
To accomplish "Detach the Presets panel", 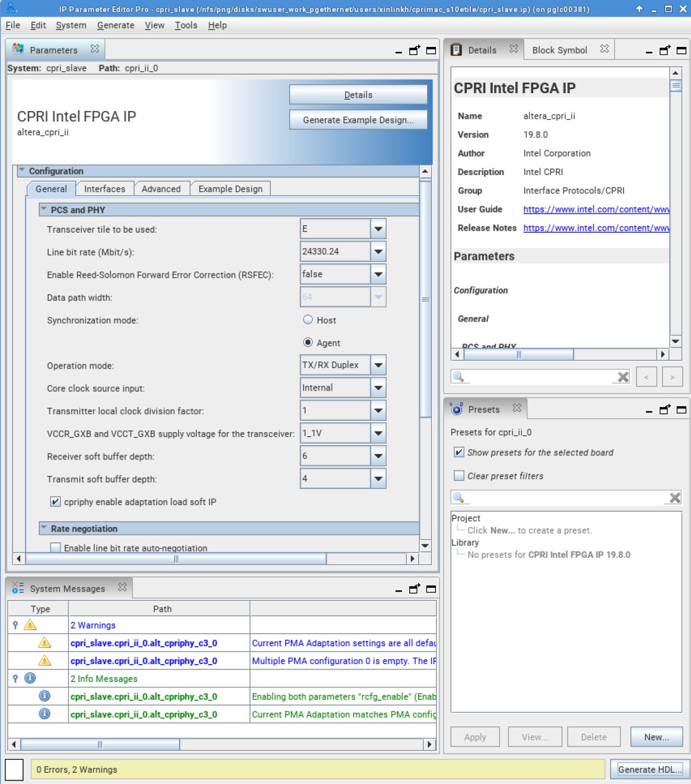I will tap(665, 410).
